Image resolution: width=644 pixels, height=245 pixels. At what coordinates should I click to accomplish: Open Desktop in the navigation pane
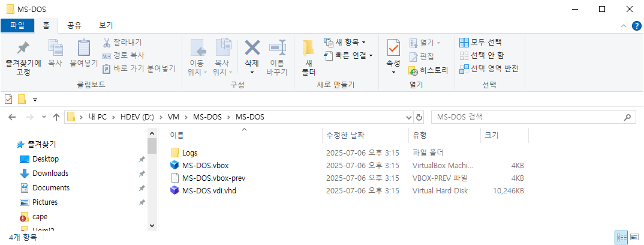45,159
